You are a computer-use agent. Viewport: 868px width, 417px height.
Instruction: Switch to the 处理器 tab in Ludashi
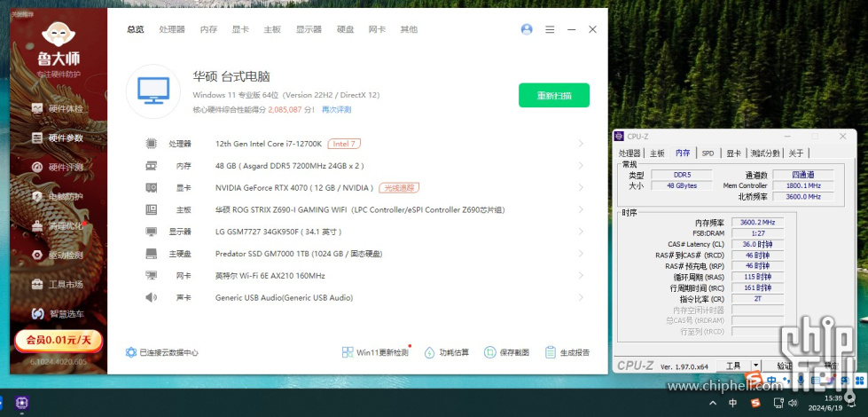coord(172,29)
